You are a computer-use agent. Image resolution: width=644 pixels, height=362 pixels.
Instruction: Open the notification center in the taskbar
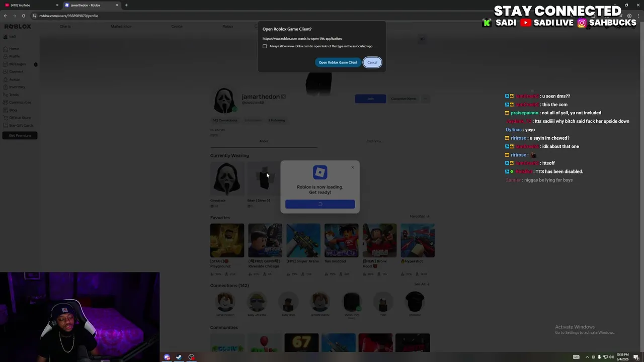coord(636,357)
